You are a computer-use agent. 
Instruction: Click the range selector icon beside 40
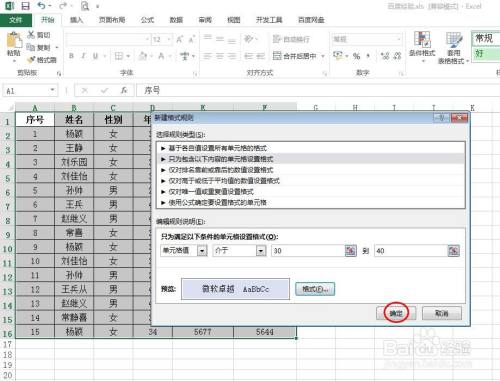click(x=453, y=251)
